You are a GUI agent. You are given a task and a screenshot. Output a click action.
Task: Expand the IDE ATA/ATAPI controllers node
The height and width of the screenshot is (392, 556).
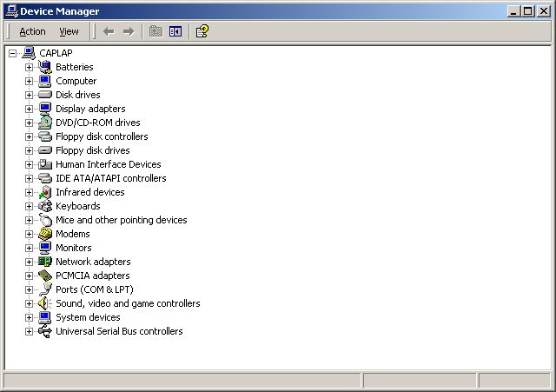(x=29, y=178)
